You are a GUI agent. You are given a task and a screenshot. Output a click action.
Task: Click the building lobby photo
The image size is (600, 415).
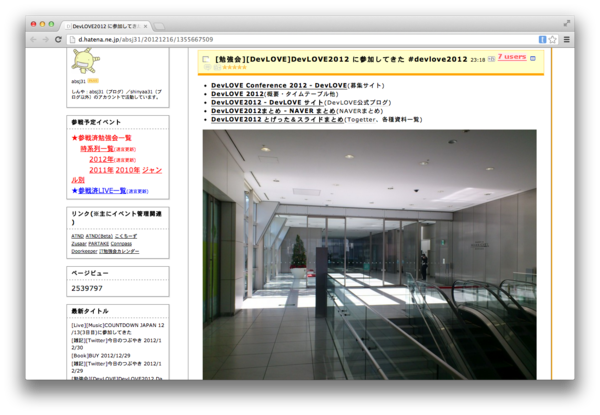tap(369, 254)
